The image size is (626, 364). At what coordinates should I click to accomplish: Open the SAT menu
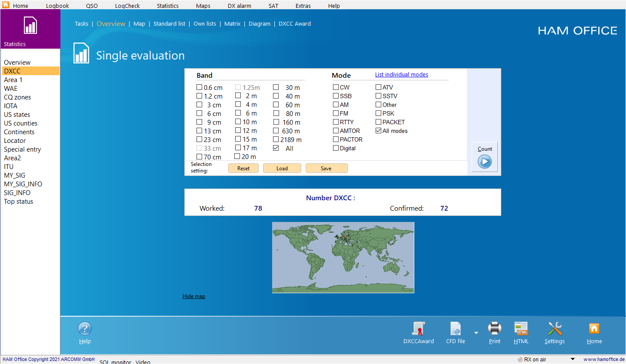pos(273,6)
